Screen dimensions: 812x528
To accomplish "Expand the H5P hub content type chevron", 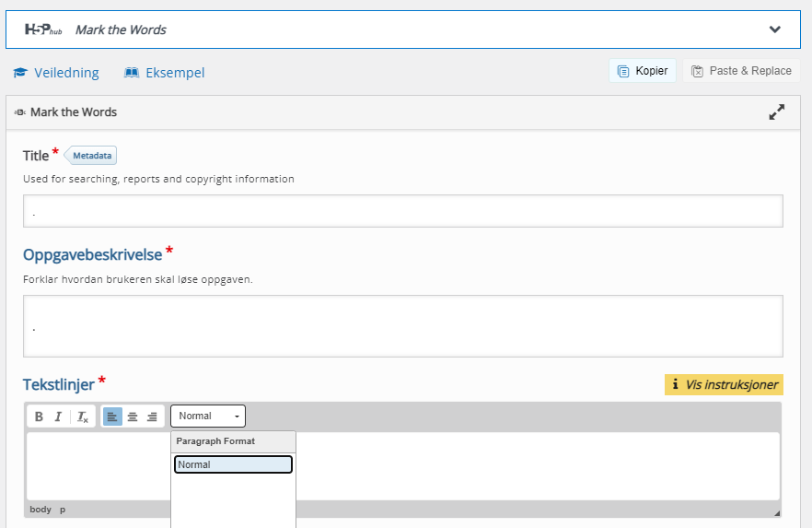I will tap(775, 29).
